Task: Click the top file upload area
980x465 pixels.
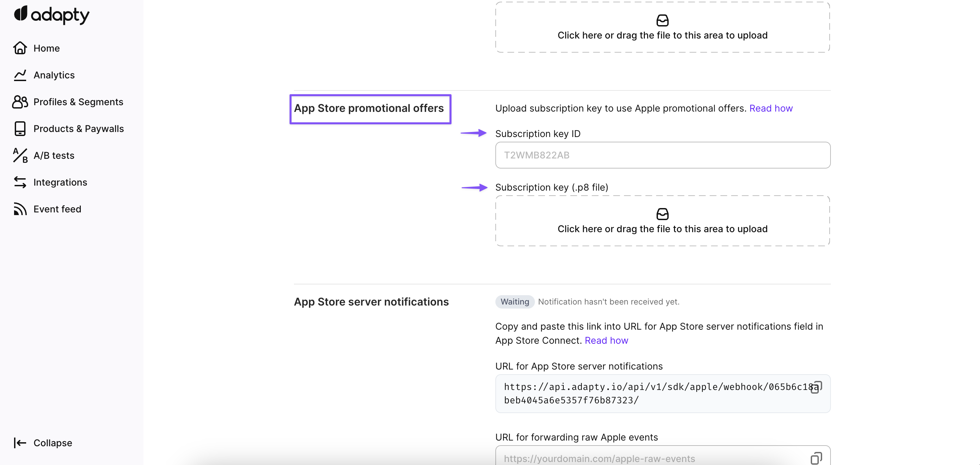Action: [x=662, y=27]
